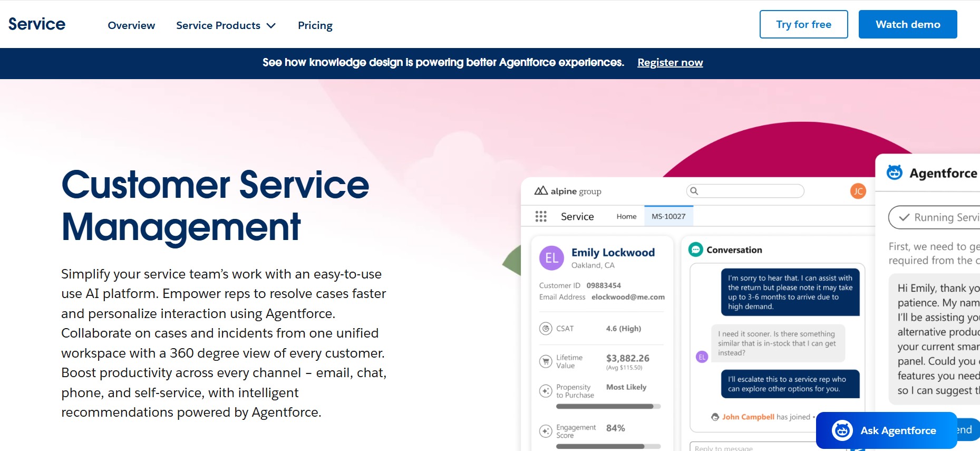Image resolution: width=980 pixels, height=451 pixels.
Task: Click the magnifier icon in search bar
Action: click(x=694, y=191)
